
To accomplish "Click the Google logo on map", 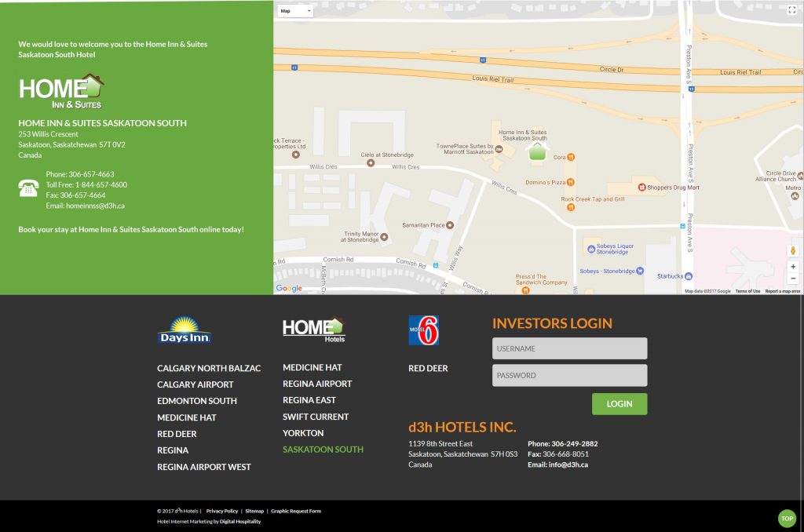I will [289, 288].
